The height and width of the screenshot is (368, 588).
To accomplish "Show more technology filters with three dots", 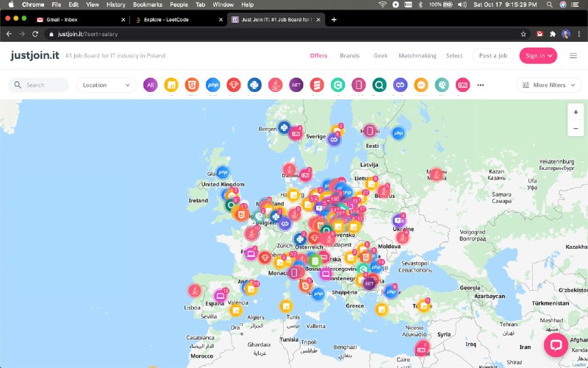I will pos(481,85).
